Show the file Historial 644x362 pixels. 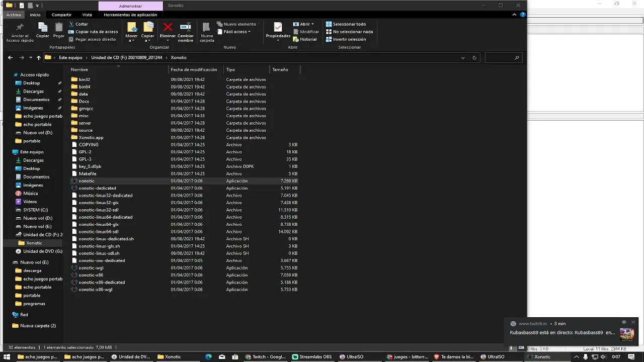point(305,39)
